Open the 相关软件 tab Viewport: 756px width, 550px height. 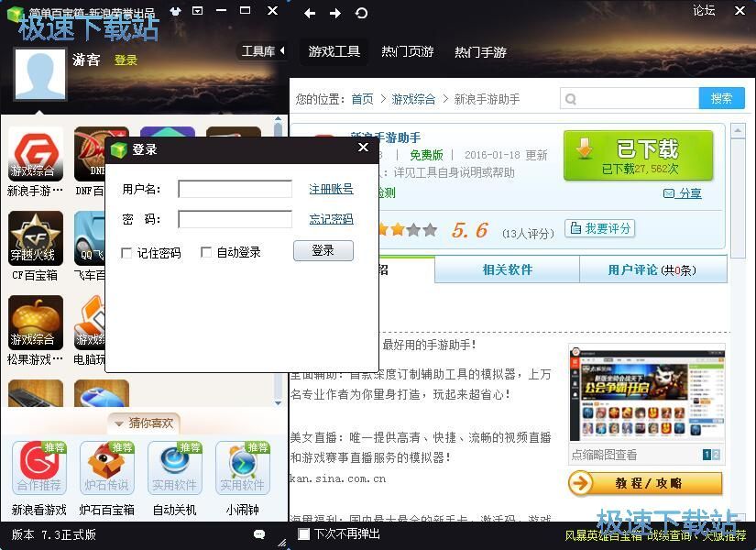(x=508, y=269)
